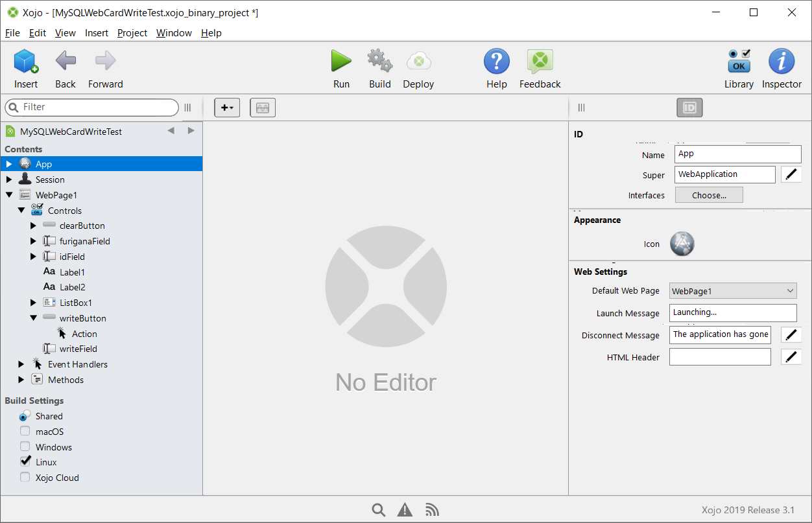The height and width of the screenshot is (523, 812).
Task: Collapse the writeButton node
Action: (34, 318)
